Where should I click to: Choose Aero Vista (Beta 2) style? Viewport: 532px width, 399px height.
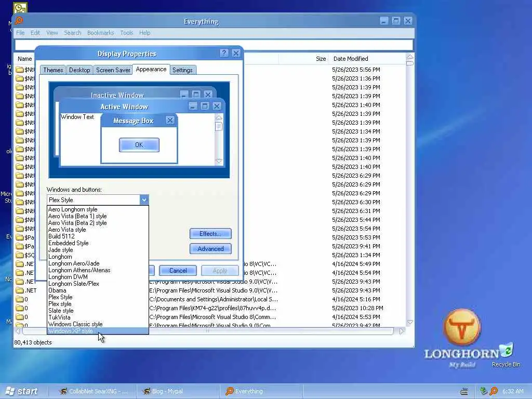98,223
